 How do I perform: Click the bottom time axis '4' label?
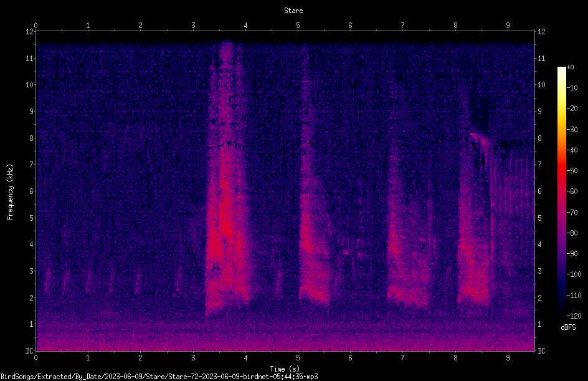click(245, 358)
